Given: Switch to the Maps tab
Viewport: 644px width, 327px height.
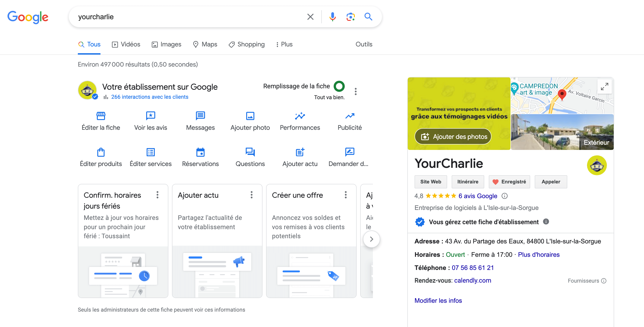Looking at the screenshot, I should pyautogui.click(x=205, y=44).
